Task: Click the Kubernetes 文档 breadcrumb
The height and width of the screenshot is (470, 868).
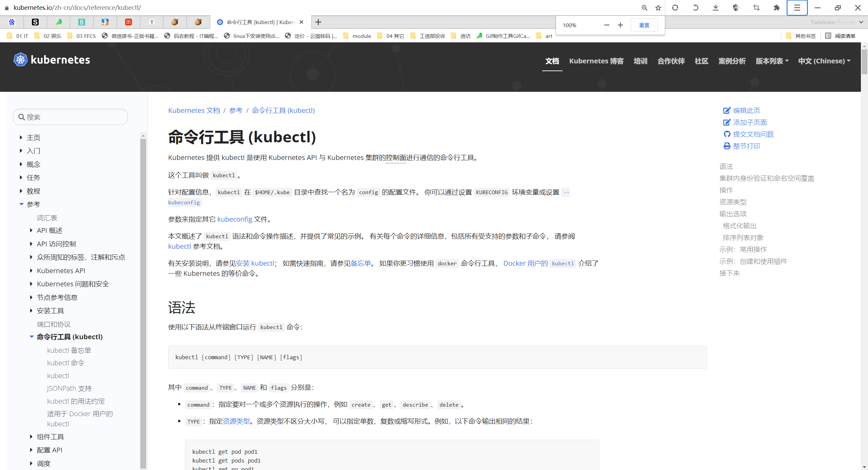Action: click(x=194, y=110)
